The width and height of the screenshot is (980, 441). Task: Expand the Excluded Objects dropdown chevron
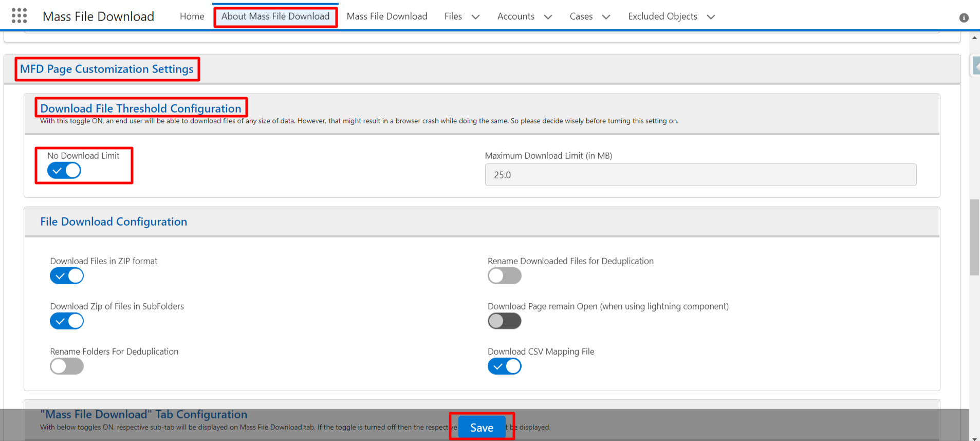click(x=711, y=17)
